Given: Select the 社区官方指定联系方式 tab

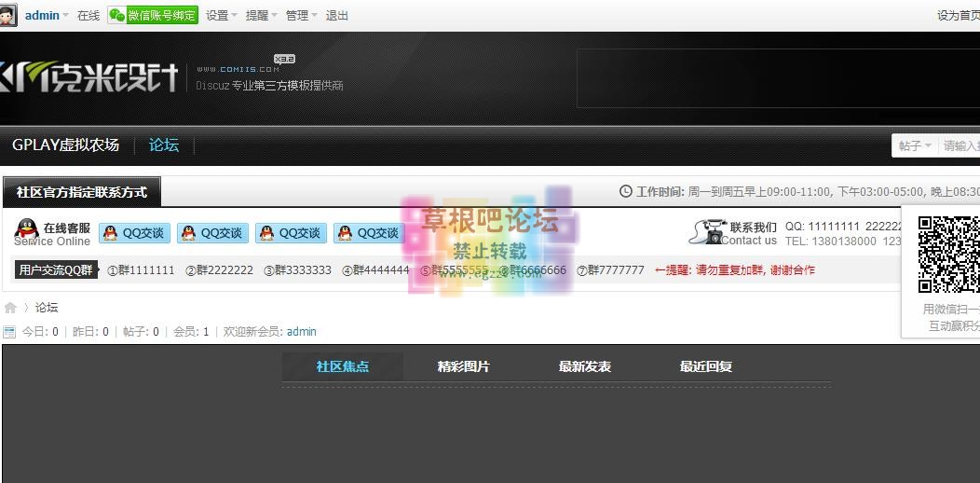Looking at the screenshot, I should click(x=82, y=192).
